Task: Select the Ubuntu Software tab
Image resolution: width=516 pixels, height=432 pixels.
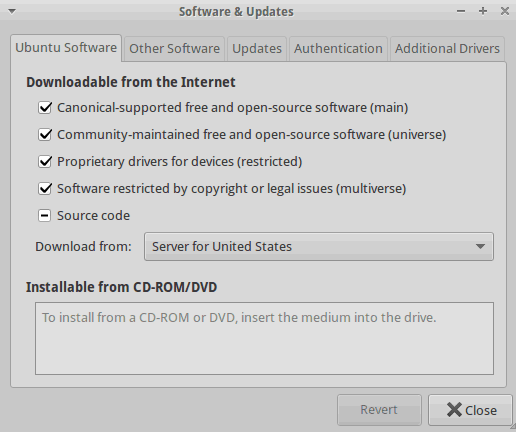Action: [66, 48]
